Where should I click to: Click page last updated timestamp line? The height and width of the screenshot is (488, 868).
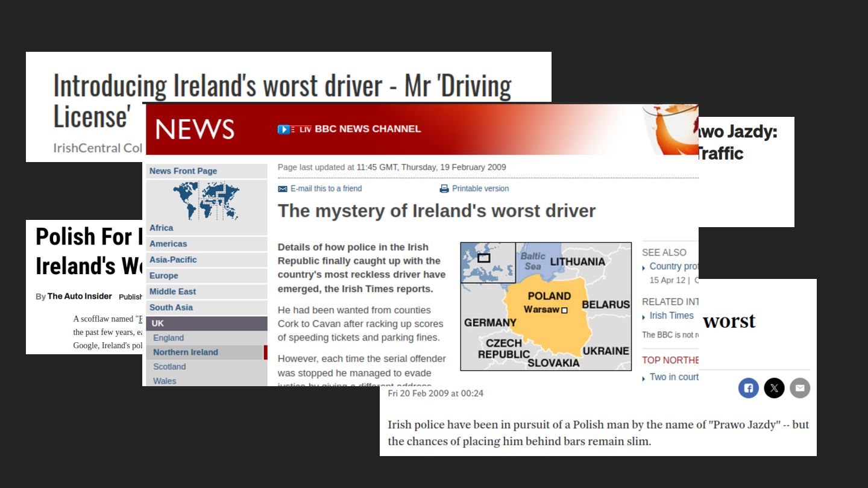click(392, 167)
